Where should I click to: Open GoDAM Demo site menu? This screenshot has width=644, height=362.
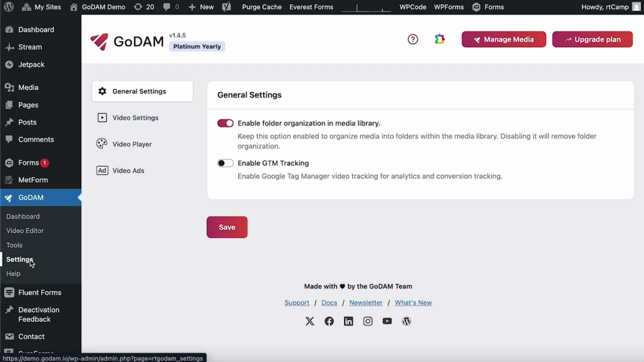[98, 7]
